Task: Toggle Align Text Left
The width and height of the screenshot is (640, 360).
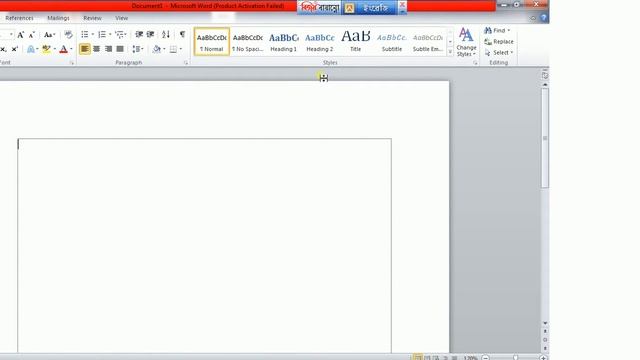Action: [84, 49]
